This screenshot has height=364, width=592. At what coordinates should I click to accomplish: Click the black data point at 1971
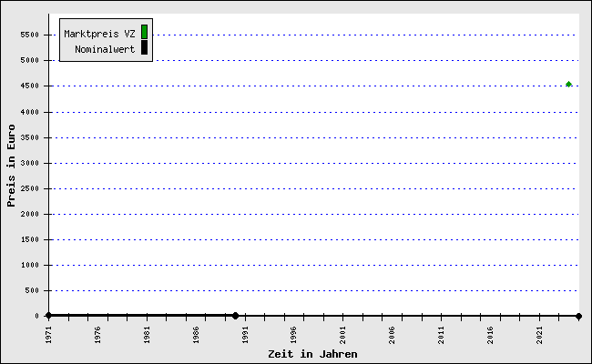tap(48, 316)
